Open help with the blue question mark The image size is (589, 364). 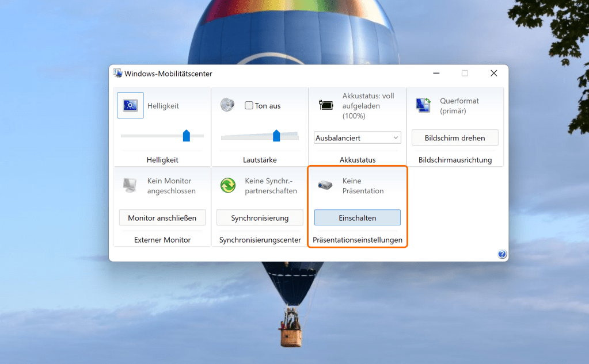(x=501, y=254)
